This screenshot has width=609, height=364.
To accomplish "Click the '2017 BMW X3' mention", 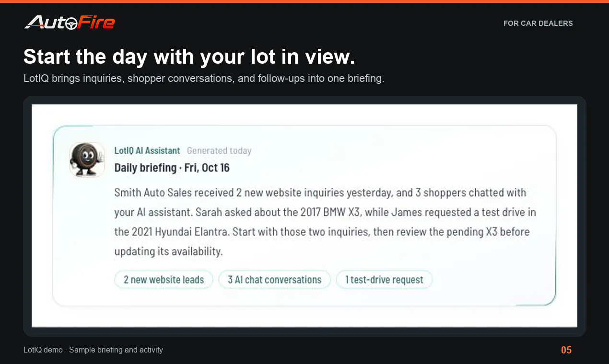I will (x=330, y=212).
